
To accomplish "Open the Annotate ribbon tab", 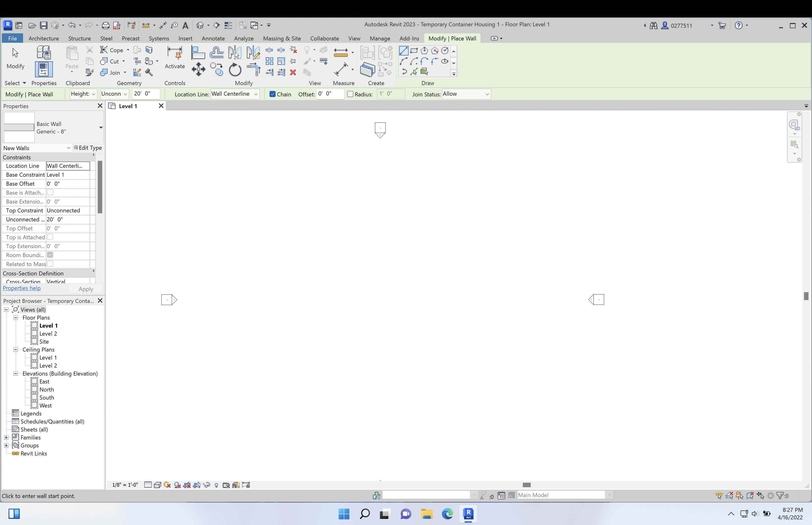I will coord(213,38).
